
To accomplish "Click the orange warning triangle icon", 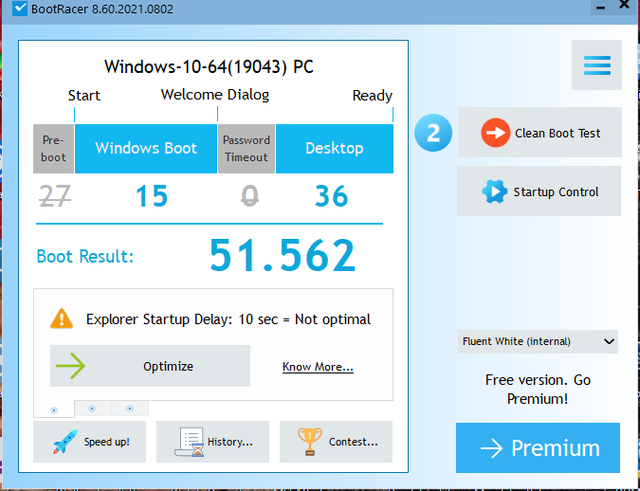I will 62,319.
